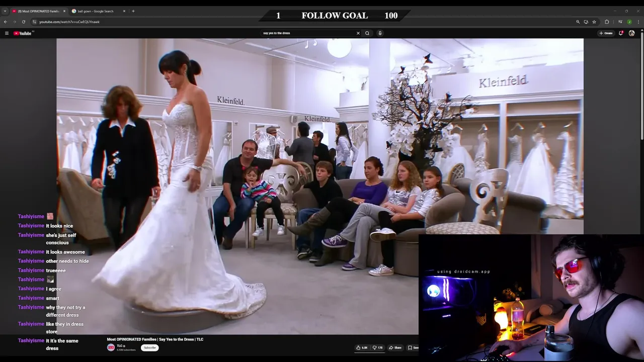The image size is (644, 362).
Task: Run search with the magnifier button
Action: click(367, 33)
